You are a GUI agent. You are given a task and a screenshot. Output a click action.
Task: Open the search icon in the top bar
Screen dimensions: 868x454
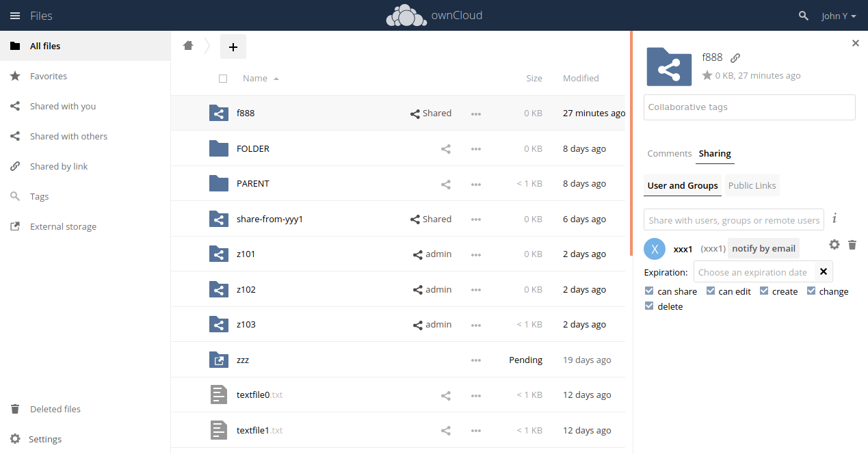(803, 15)
